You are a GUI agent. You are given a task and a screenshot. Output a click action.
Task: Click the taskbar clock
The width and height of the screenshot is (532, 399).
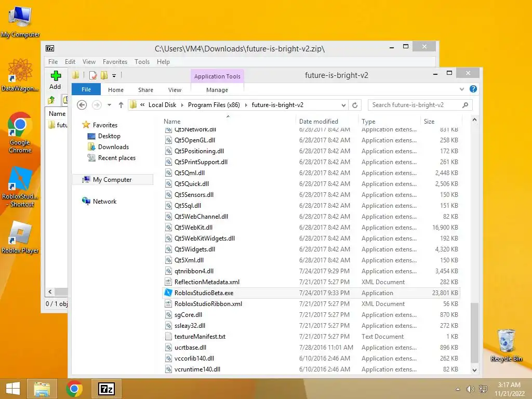click(x=509, y=389)
